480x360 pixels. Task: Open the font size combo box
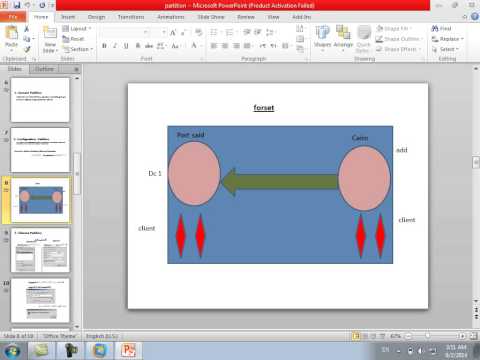(159, 32)
